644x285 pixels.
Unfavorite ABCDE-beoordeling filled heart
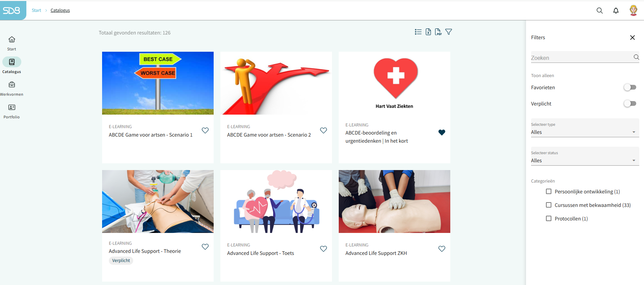pyautogui.click(x=442, y=133)
